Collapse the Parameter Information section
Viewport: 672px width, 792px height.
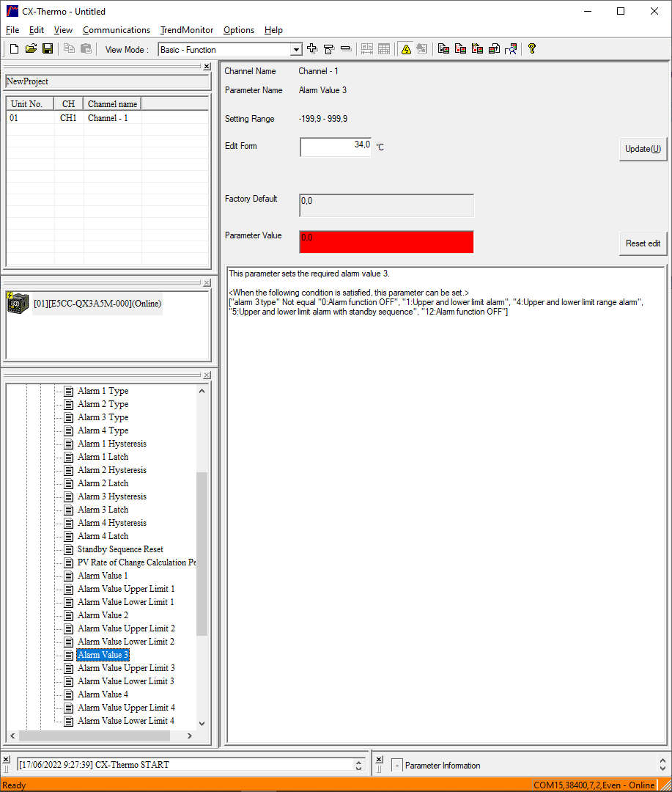tap(397, 765)
